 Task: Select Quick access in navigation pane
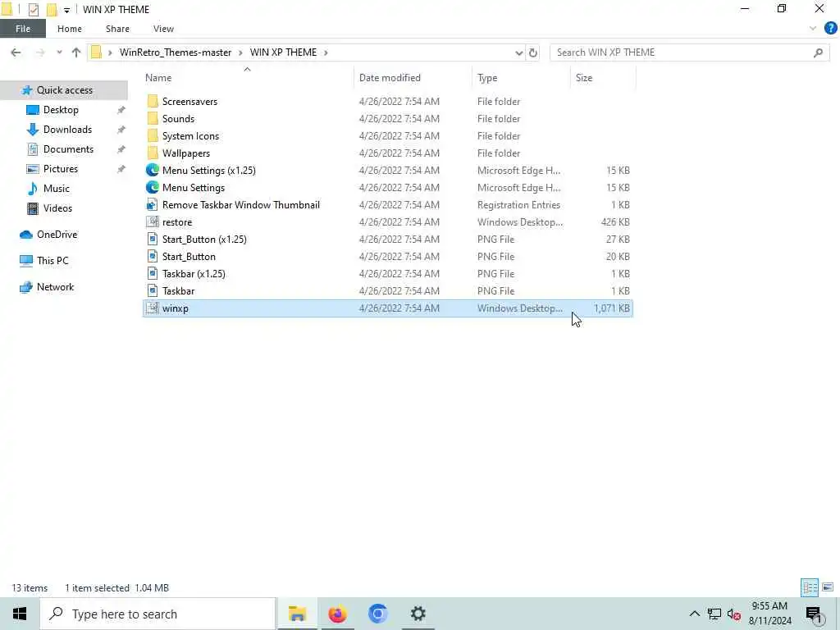[x=64, y=90]
